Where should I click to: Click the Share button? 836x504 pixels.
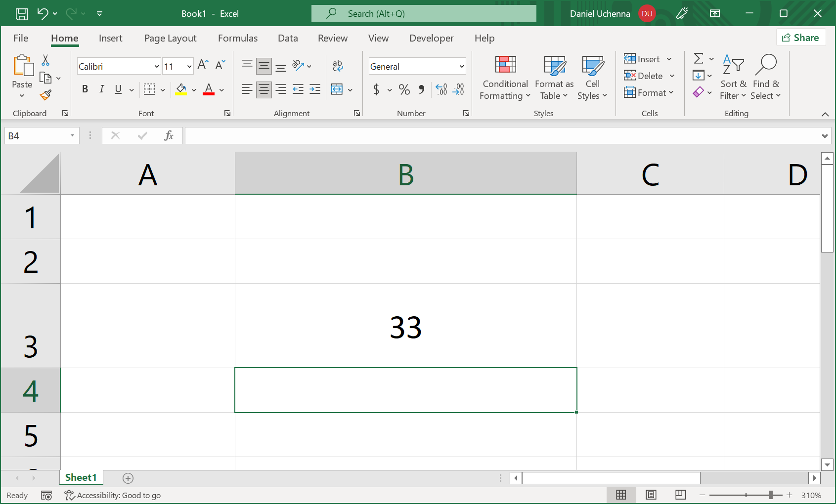801,37
